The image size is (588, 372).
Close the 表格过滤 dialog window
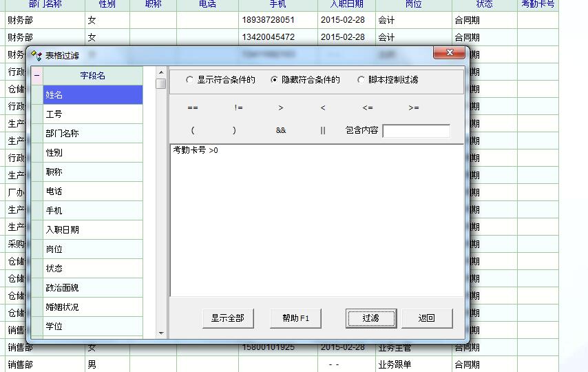pos(449,53)
